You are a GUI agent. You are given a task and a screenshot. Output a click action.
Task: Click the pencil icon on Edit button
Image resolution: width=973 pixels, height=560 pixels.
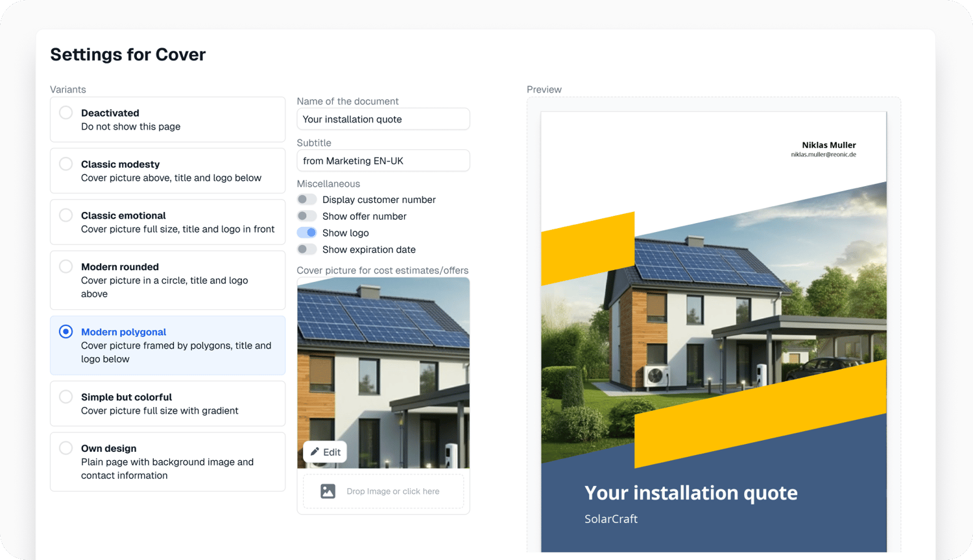315,452
